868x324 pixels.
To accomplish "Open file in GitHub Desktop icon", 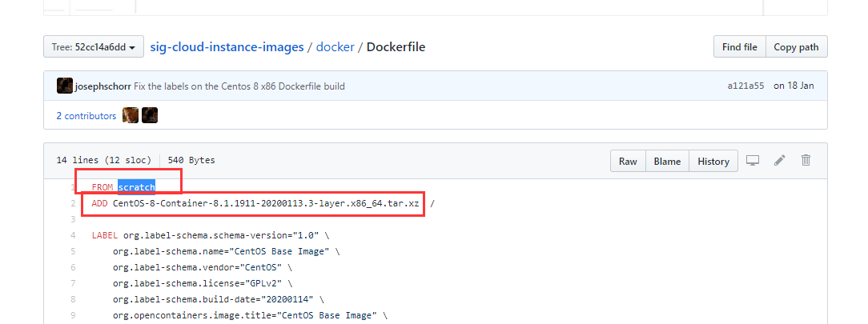I will pyautogui.click(x=753, y=161).
